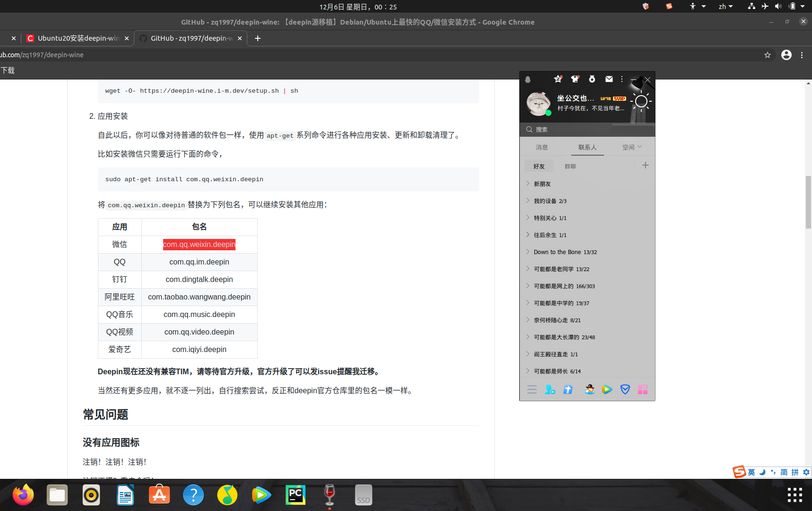
Task: Toggle Sogou input 英 mode button
Action: pos(751,472)
